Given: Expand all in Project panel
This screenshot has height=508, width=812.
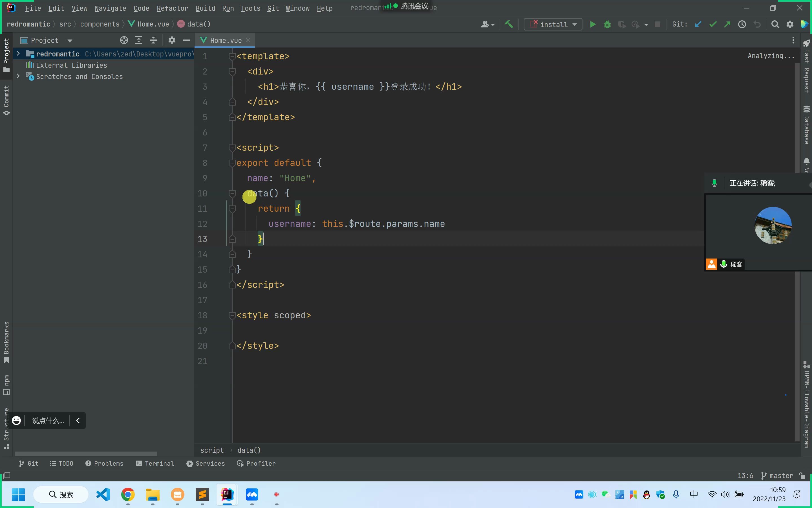Looking at the screenshot, I should 139,40.
